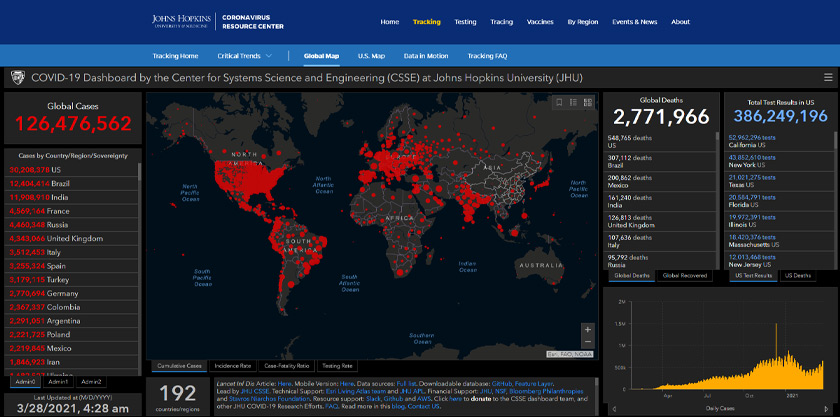Open the Data in Motion sub-navigation tab
Image resolution: width=840 pixels, height=417 pixels.
[x=426, y=56]
